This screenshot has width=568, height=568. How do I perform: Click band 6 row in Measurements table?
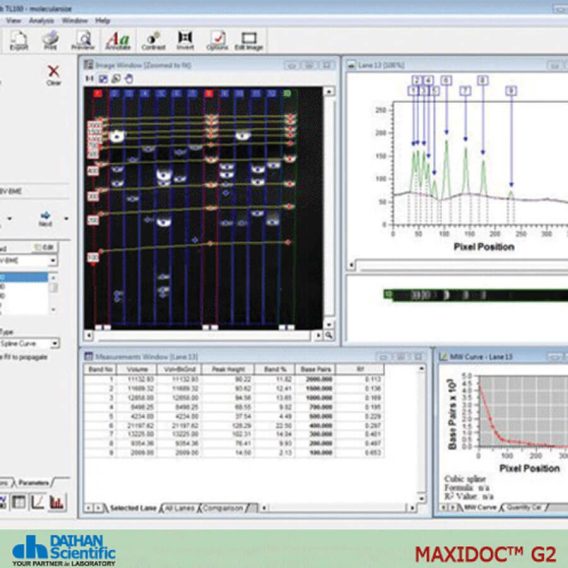[x=234, y=425]
